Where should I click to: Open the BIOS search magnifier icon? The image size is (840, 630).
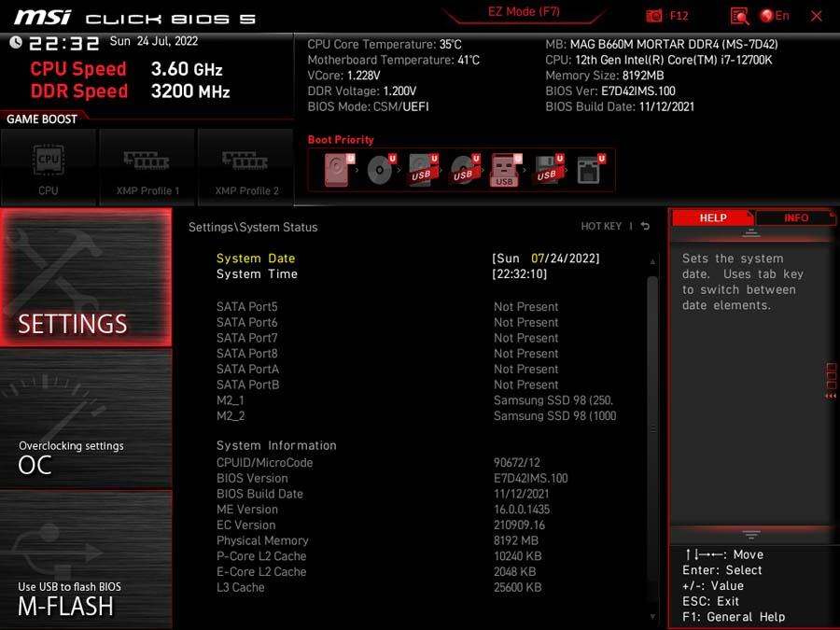739,16
